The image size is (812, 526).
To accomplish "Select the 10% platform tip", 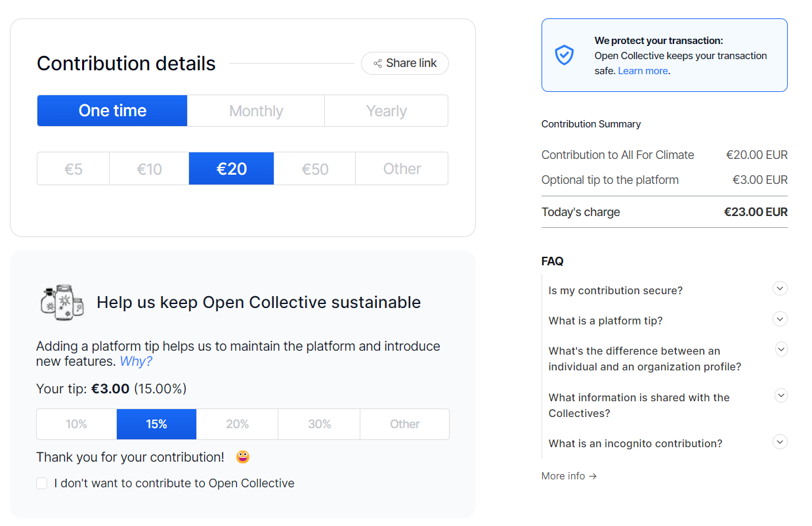I will [76, 424].
